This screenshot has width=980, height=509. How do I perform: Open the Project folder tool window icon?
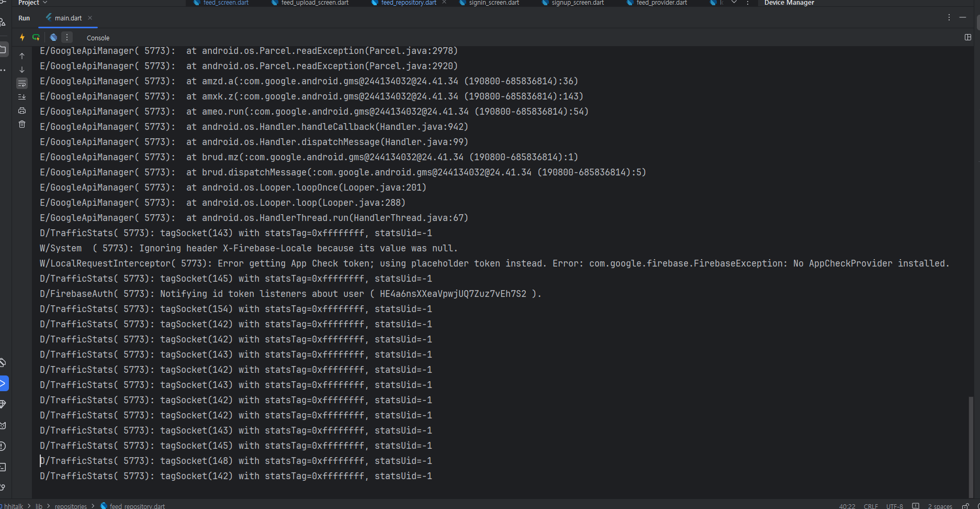pyautogui.click(x=3, y=49)
